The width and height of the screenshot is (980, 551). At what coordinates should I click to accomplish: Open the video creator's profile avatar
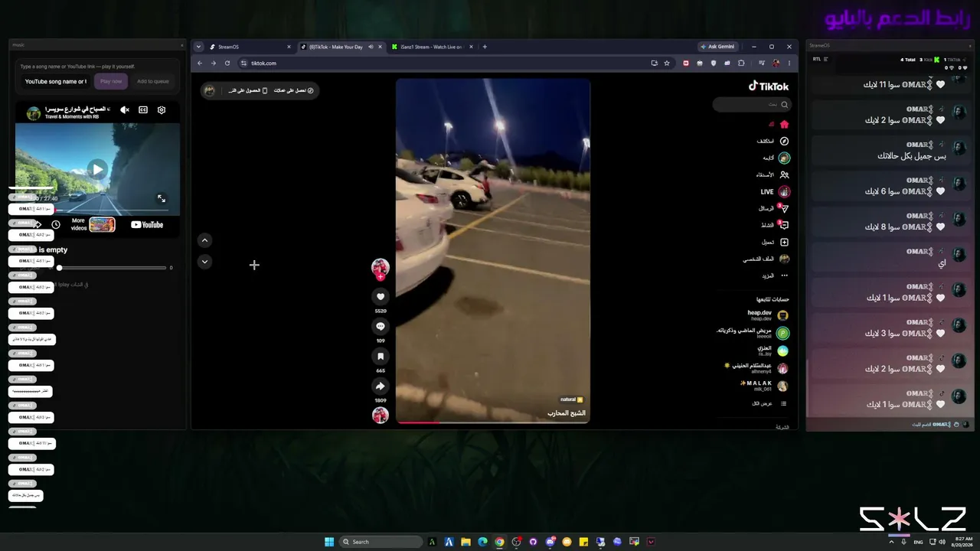(x=380, y=267)
